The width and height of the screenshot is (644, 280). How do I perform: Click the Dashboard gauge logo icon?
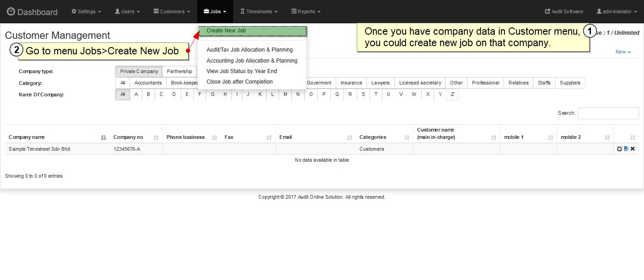click(11, 11)
